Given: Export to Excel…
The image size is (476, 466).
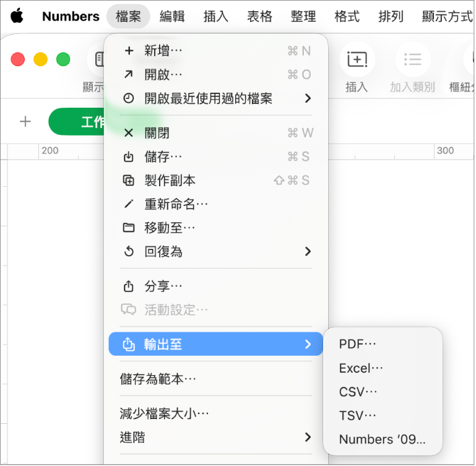Looking at the screenshot, I should click(383, 368).
